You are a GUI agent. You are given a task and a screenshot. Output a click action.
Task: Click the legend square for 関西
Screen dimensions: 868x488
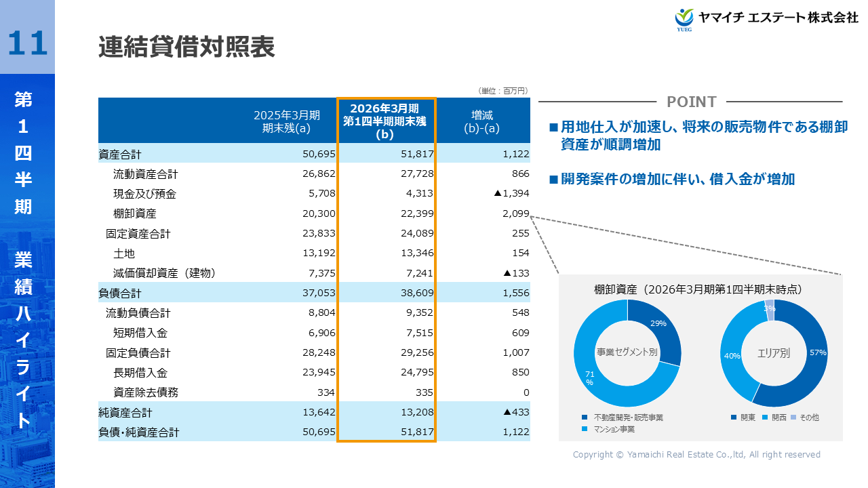coord(766,418)
